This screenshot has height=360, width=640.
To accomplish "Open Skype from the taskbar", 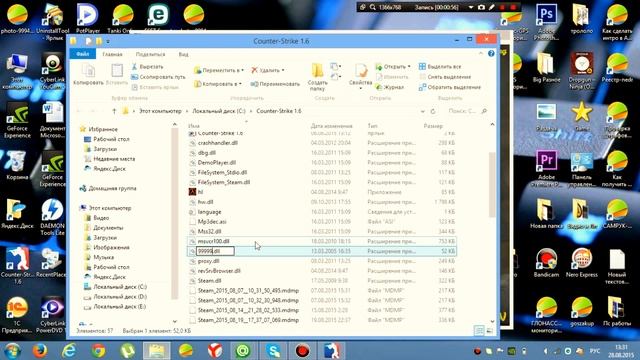I will pyautogui.click(x=273, y=351).
